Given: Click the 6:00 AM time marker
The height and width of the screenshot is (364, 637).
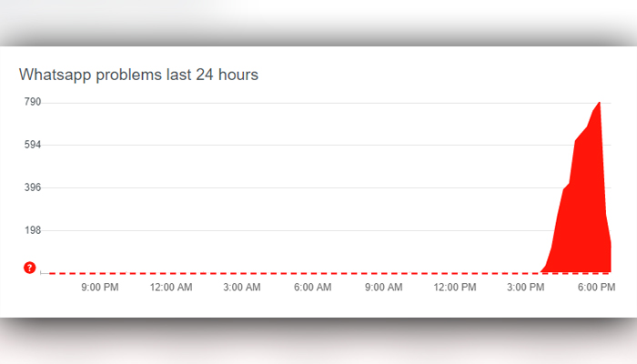Looking at the screenshot, I should [313, 288].
